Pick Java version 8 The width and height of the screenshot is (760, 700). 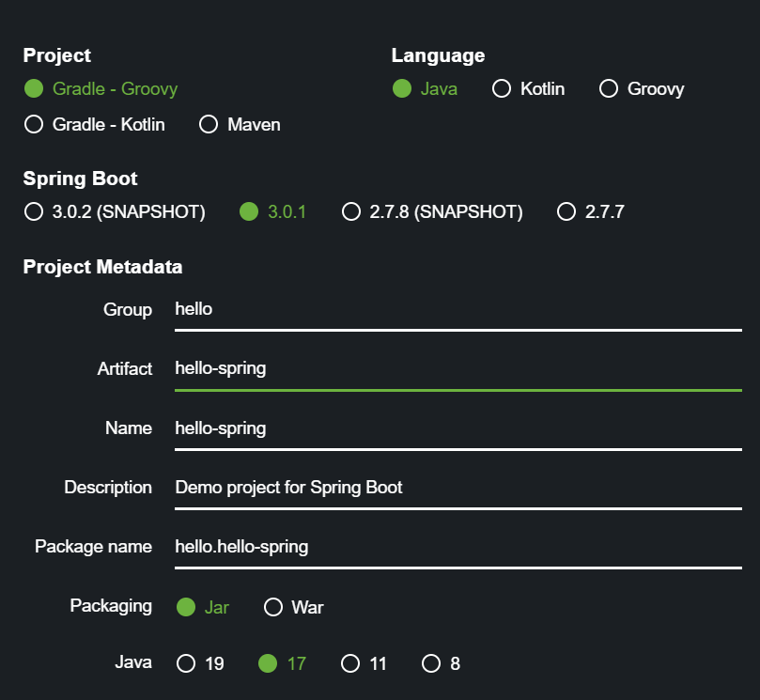tap(431, 663)
